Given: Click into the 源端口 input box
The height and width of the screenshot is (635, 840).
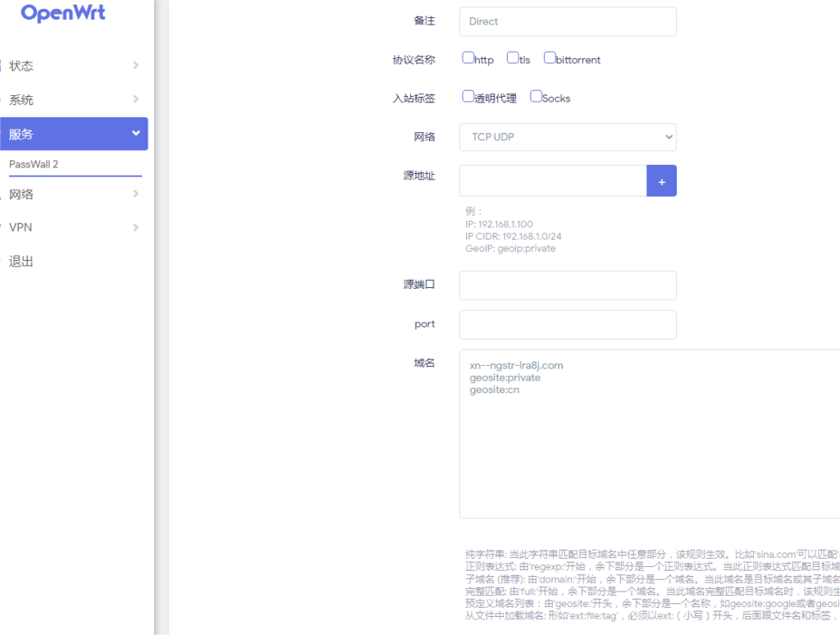Looking at the screenshot, I should (x=568, y=286).
